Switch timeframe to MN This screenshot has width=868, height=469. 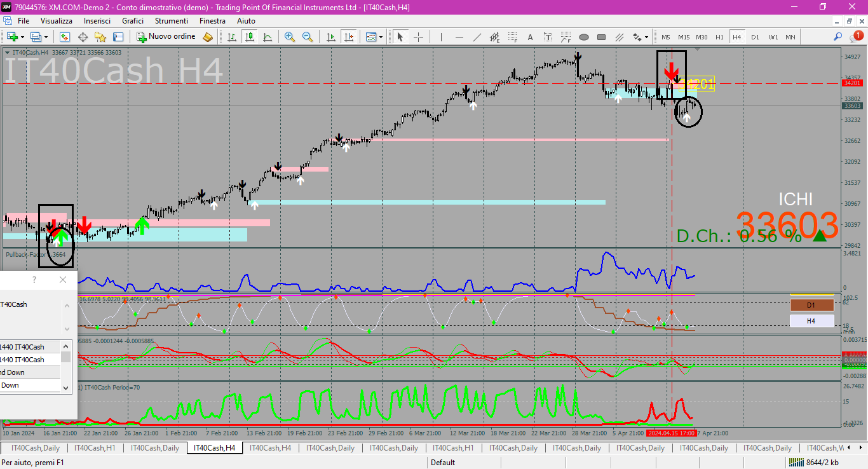click(790, 37)
